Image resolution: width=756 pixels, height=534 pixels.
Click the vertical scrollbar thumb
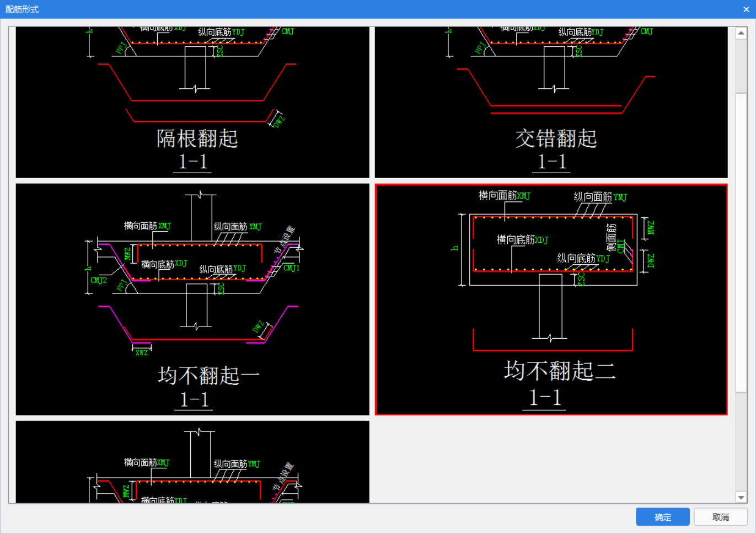741,243
